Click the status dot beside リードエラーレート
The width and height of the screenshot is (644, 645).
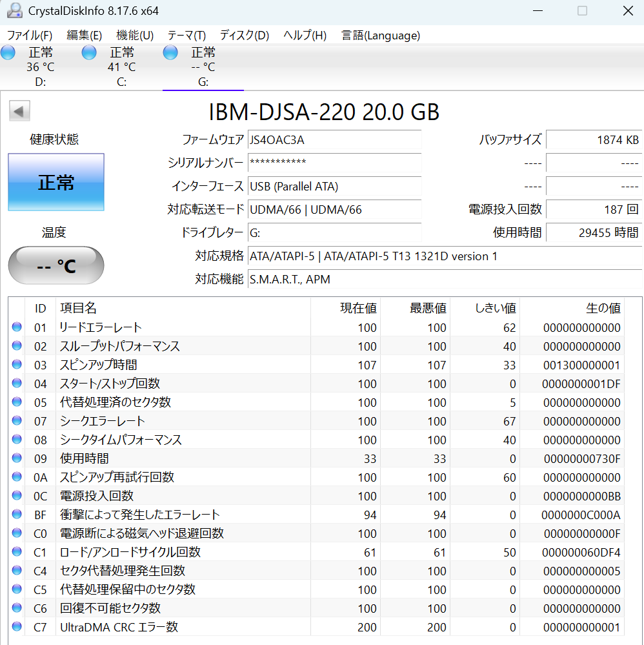(16, 327)
